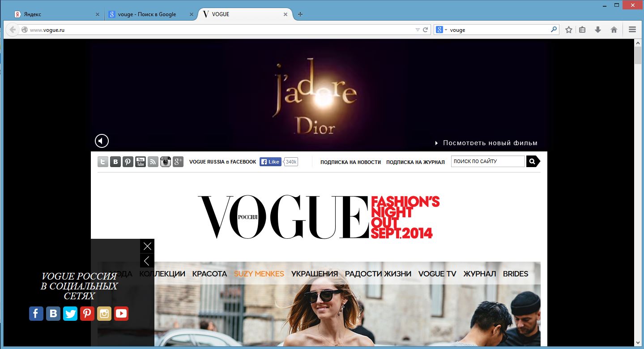Open the BRIDES menu section
This screenshot has height=349, width=644.
(x=516, y=274)
